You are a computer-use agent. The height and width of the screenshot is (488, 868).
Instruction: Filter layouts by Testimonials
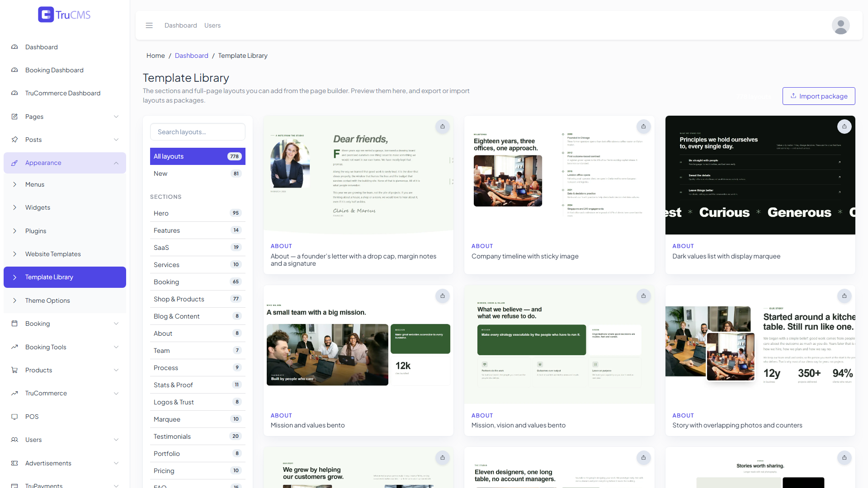[x=198, y=436]
